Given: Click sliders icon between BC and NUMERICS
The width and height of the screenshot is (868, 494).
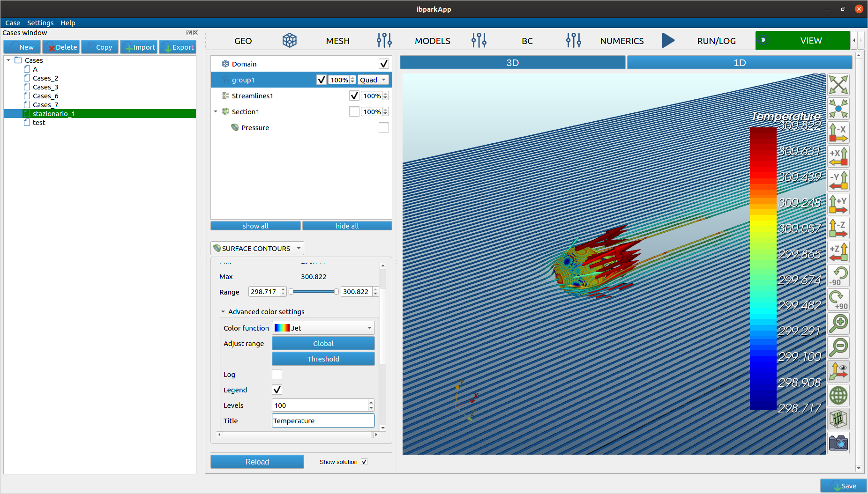Looking at the screenshot, I should [x=574, y=41].
